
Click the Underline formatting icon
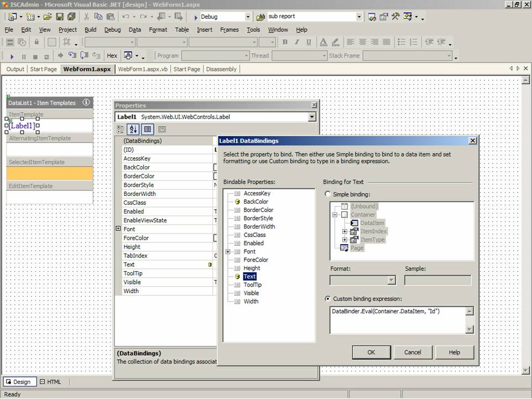tap(309, 42)
